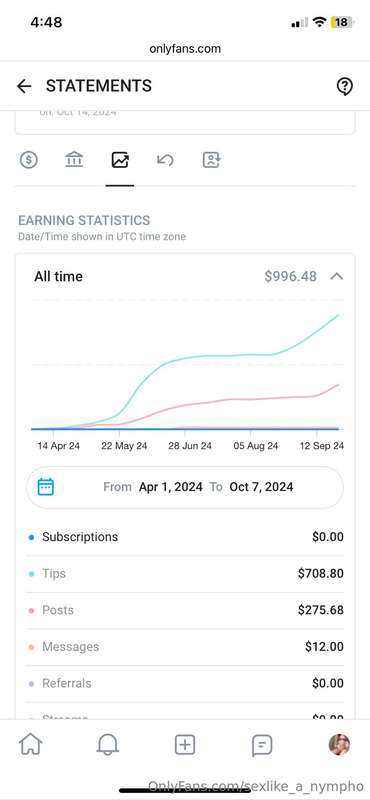The image size is (370, 800).
Task: Open the chargebacks undo arrow tab
Action: tap(165, 160)
